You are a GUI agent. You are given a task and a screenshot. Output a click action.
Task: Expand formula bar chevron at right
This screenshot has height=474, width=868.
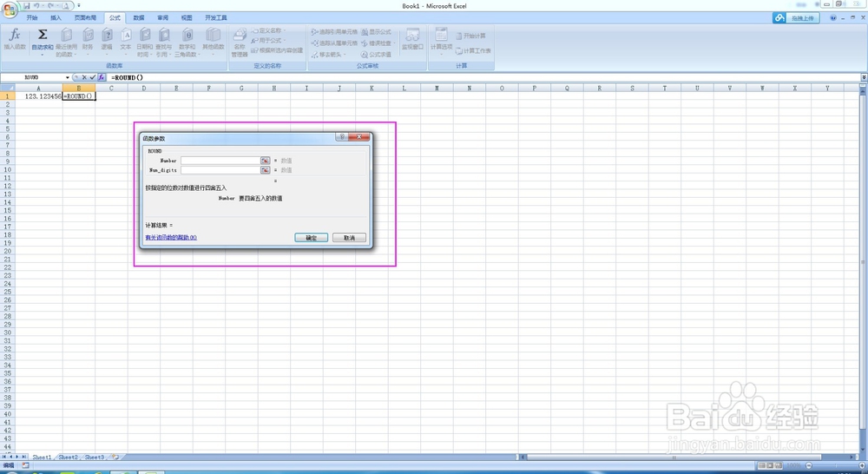click(x=864, y=77)
